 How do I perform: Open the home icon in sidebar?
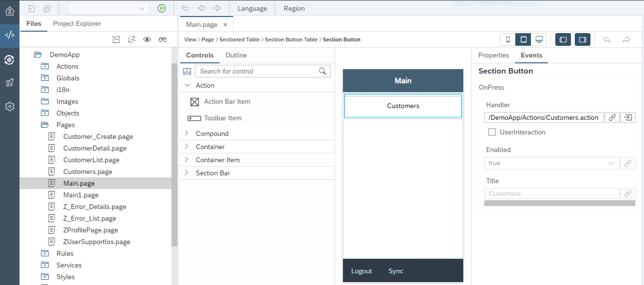(x=9, y=10)
